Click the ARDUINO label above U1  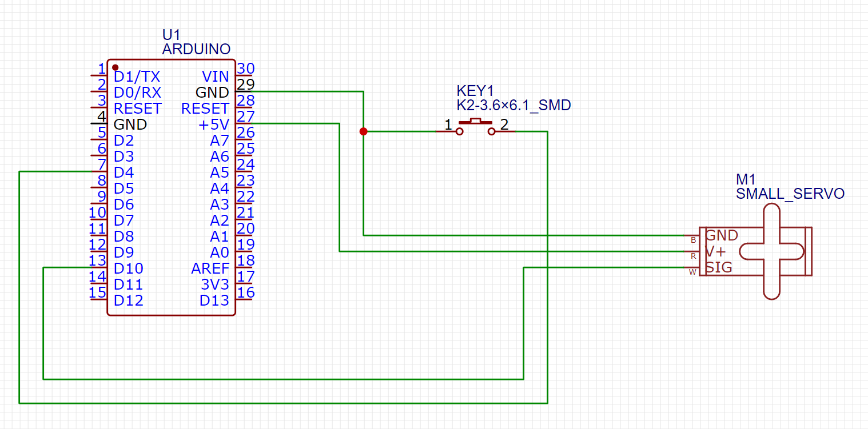pyautogui.click(x=197, y=49)
